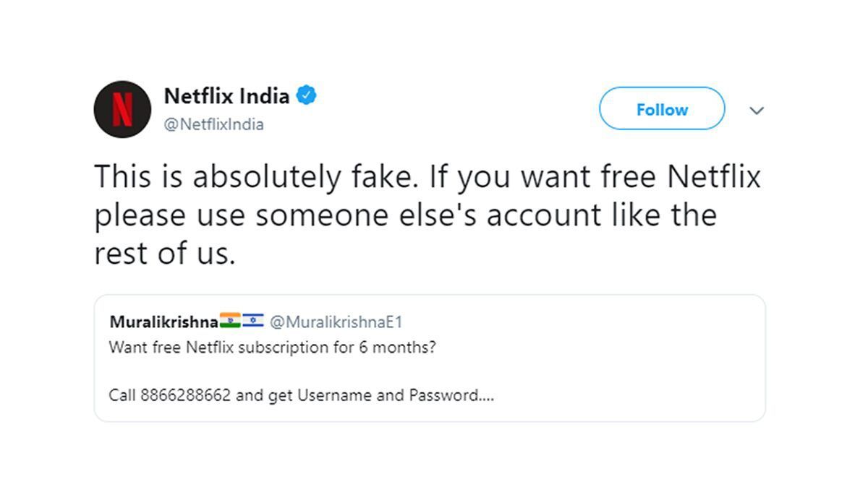
Task: Click the Indian flag emoji in quoted tweet
Action: coord(231,319)
